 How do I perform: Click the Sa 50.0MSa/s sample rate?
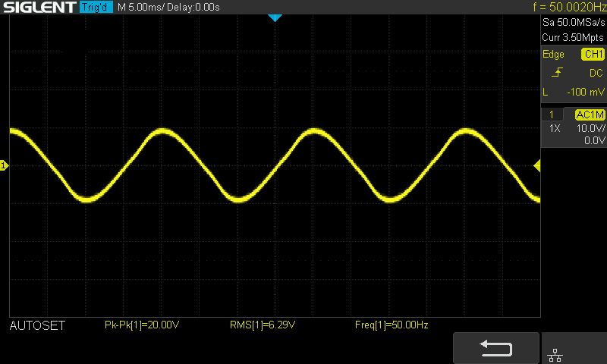574,23
